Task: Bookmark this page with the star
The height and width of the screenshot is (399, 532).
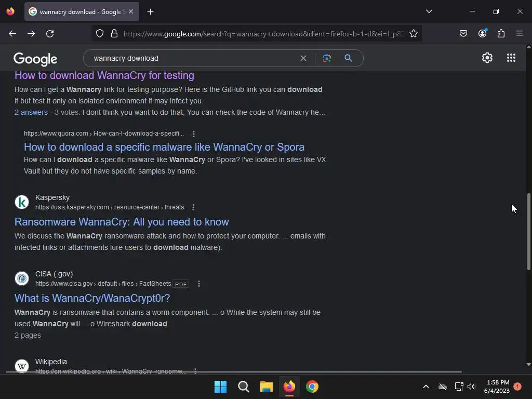Action: coord(413,34)
